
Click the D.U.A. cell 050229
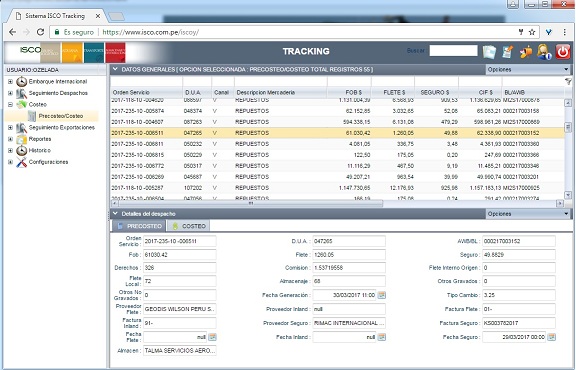pos(193,155)
